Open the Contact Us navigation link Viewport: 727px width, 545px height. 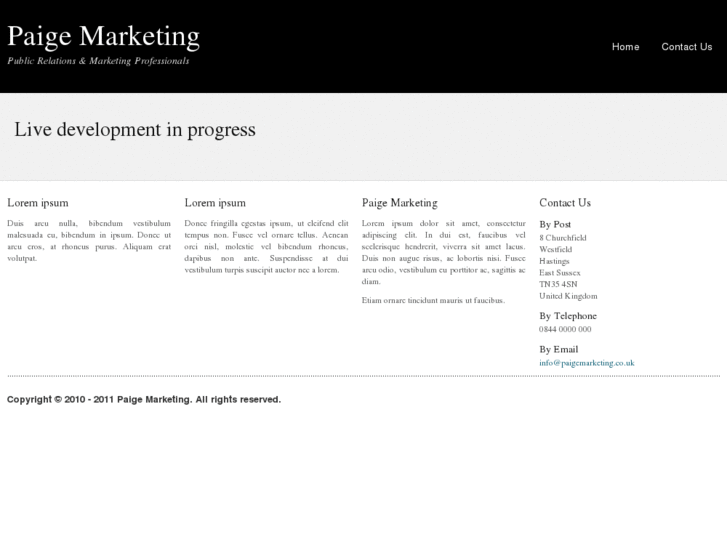[687, 47]
